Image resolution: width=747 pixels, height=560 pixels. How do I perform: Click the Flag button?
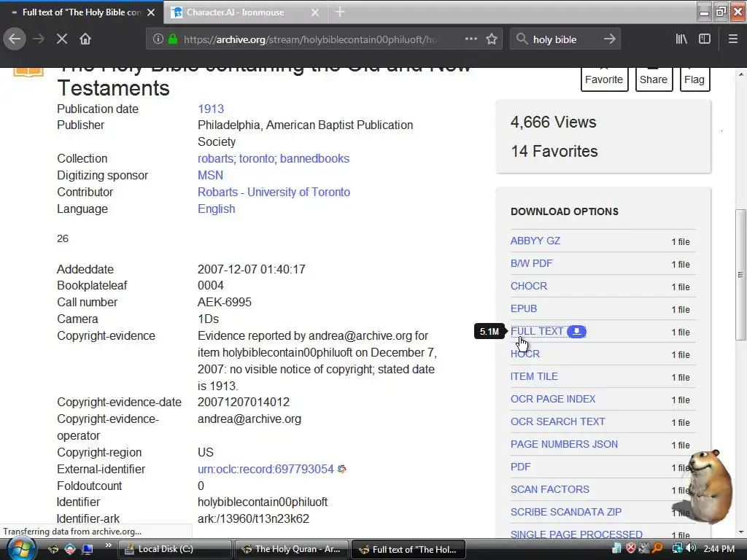(x=694, y=79)
